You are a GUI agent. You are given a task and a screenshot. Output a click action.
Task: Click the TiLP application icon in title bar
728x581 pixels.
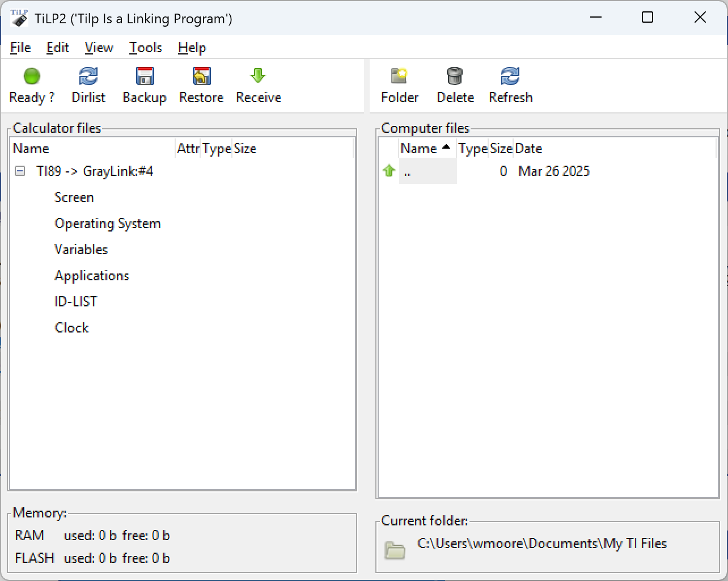coord(19,18)
